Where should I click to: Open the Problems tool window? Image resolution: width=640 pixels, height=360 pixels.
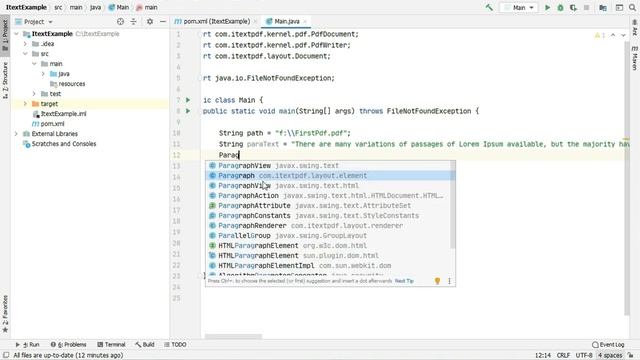[69, 344]
